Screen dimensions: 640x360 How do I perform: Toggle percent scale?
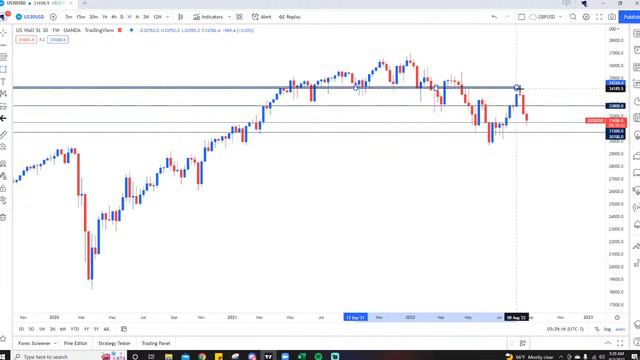coord(597,329)
